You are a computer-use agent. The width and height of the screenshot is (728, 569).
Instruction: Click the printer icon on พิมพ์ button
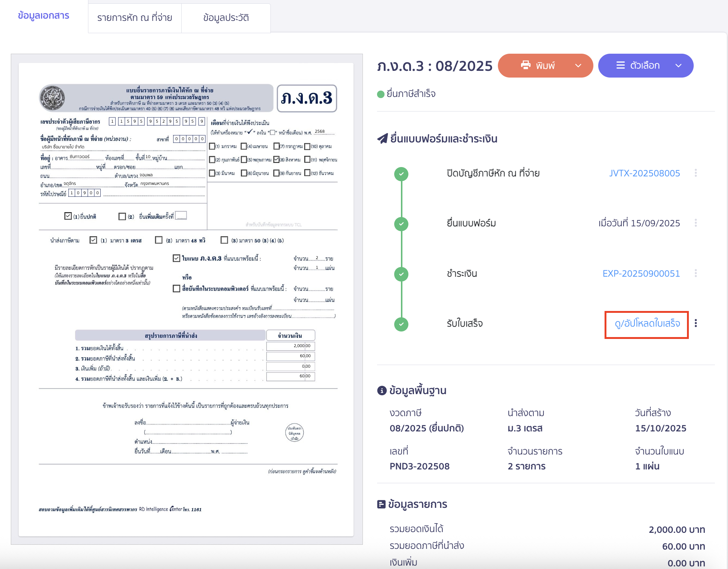pyautogui.click(x=525, y=65)
